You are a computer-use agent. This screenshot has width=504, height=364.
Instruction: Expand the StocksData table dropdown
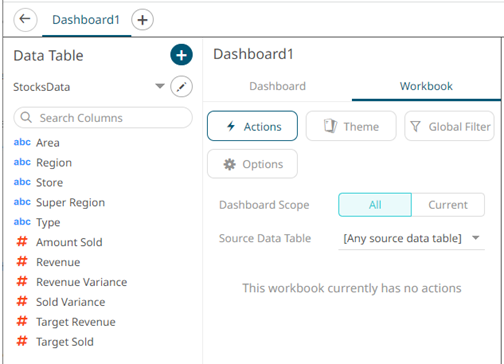click(160, 86)
